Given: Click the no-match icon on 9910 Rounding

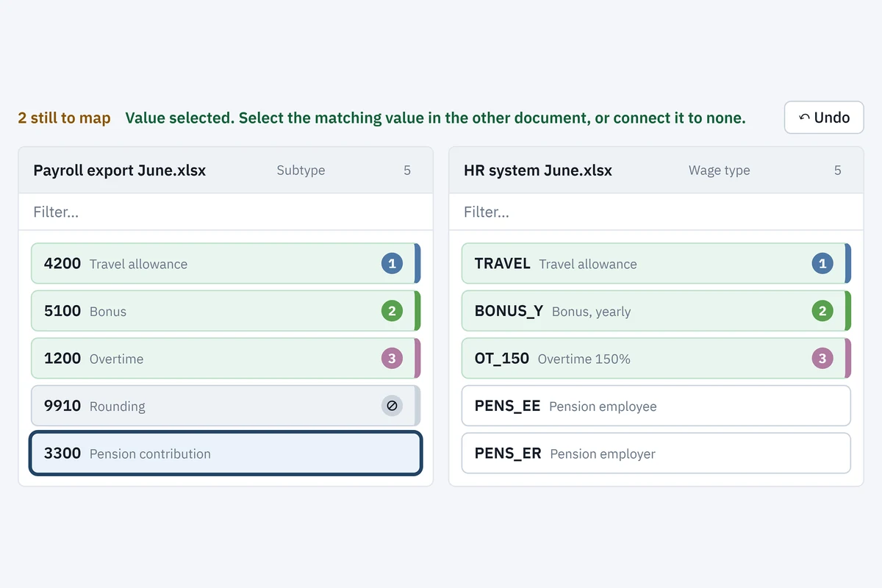Looking at the screenshot, I should pyautogui.click(x=392, y=406).
